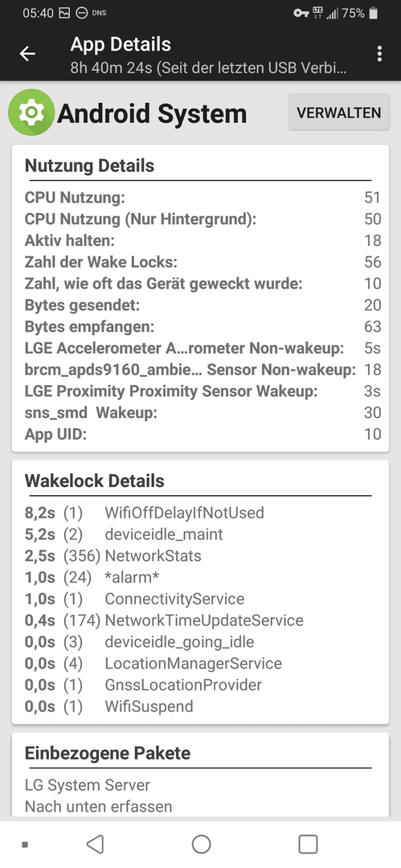Tap the green Android System gear icon

[31, 113]
